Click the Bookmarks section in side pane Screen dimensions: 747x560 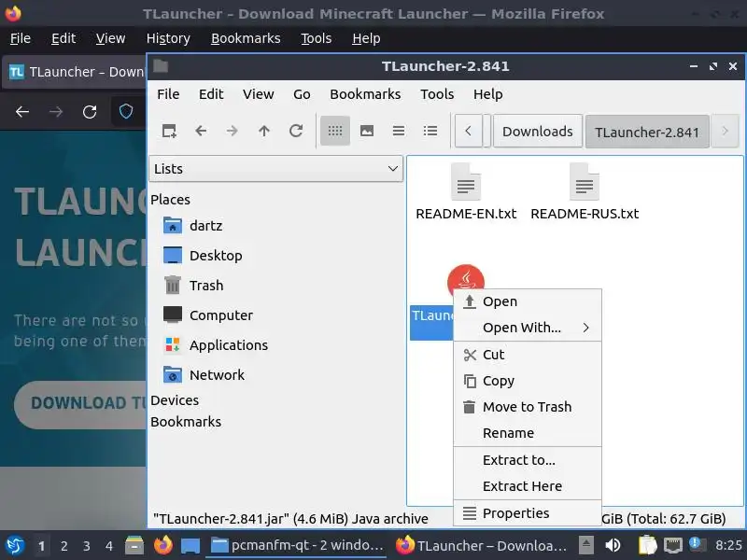(186, 422)
